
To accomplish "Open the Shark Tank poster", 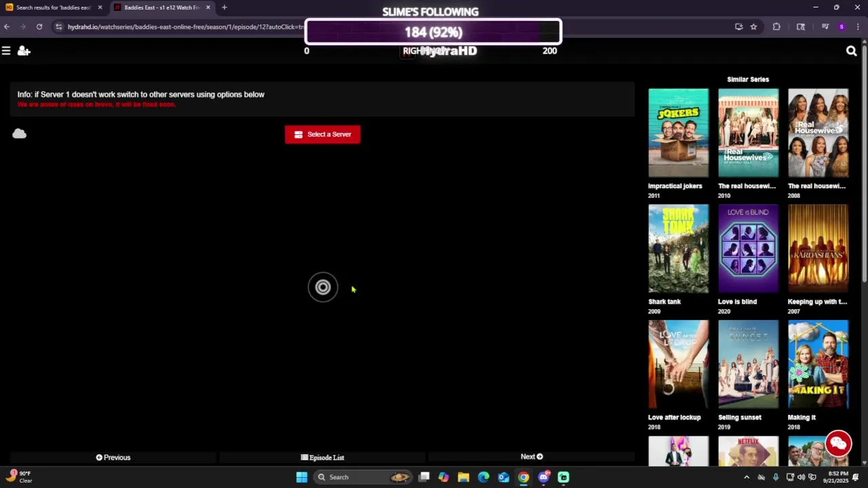I will [x=678, y=249].
